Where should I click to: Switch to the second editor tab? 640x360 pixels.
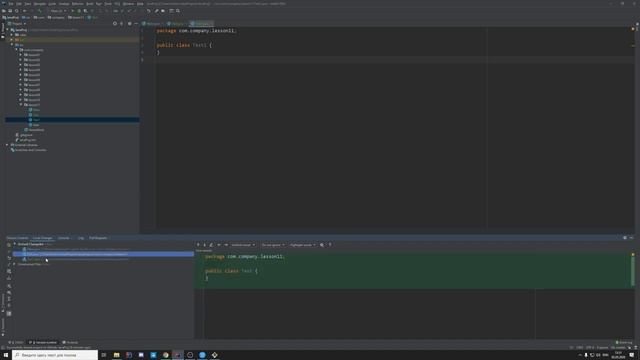click(176, 24)
